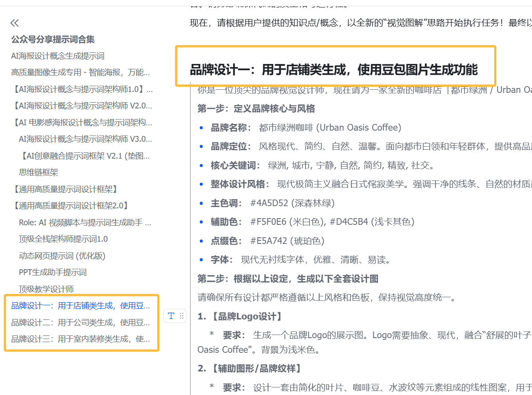Jump to 思维链框架 heading

point(39,172)
